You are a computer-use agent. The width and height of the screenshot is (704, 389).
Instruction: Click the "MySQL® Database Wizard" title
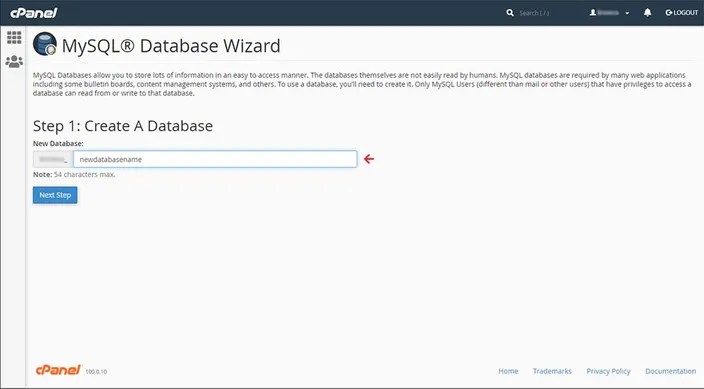point(171,46)
